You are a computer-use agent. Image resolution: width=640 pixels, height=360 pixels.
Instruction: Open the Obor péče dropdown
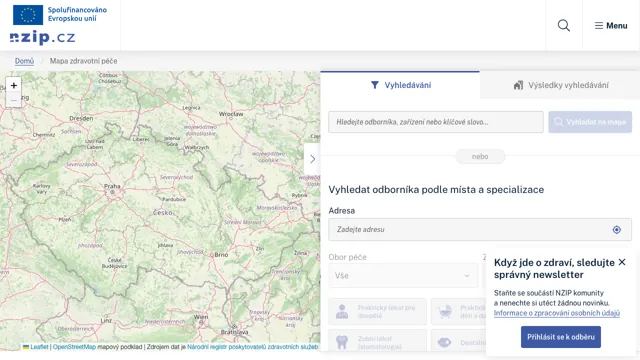point(403,276)
